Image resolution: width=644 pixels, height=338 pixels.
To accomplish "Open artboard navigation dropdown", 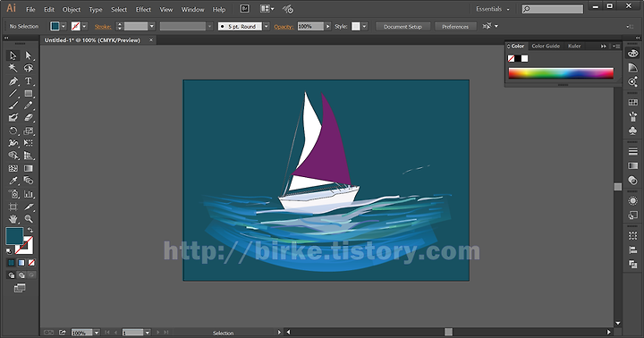I will coord(148,333).
